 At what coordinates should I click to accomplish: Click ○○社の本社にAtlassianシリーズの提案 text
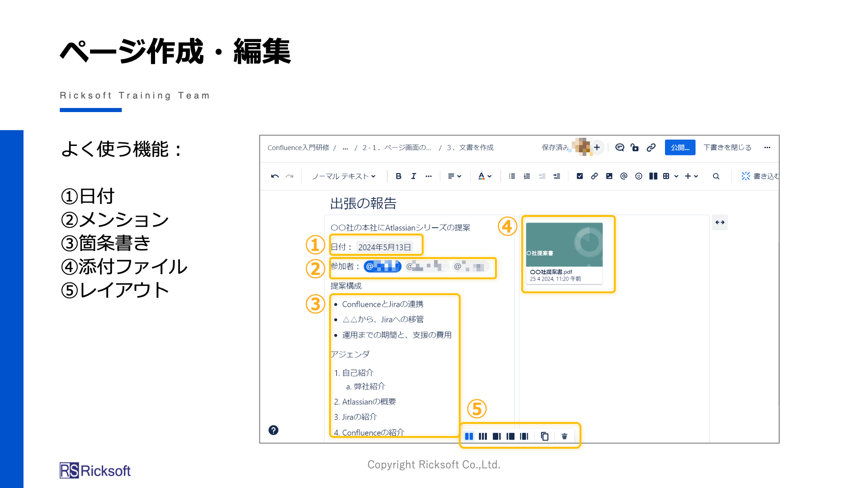(401, 228)
